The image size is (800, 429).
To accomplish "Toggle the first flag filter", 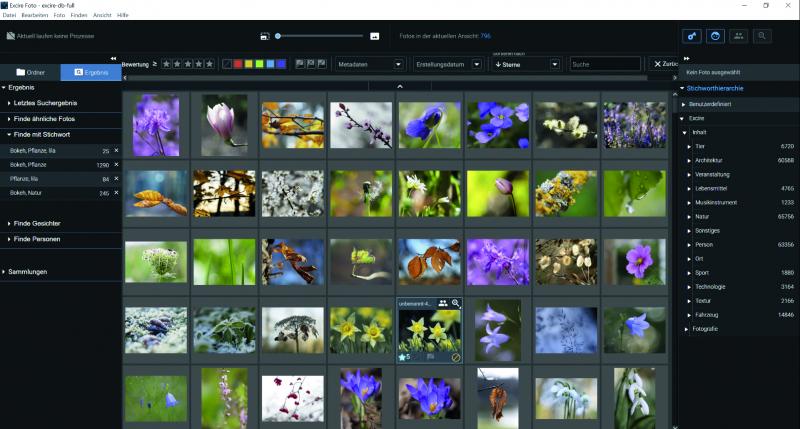I will click(299, 64).
